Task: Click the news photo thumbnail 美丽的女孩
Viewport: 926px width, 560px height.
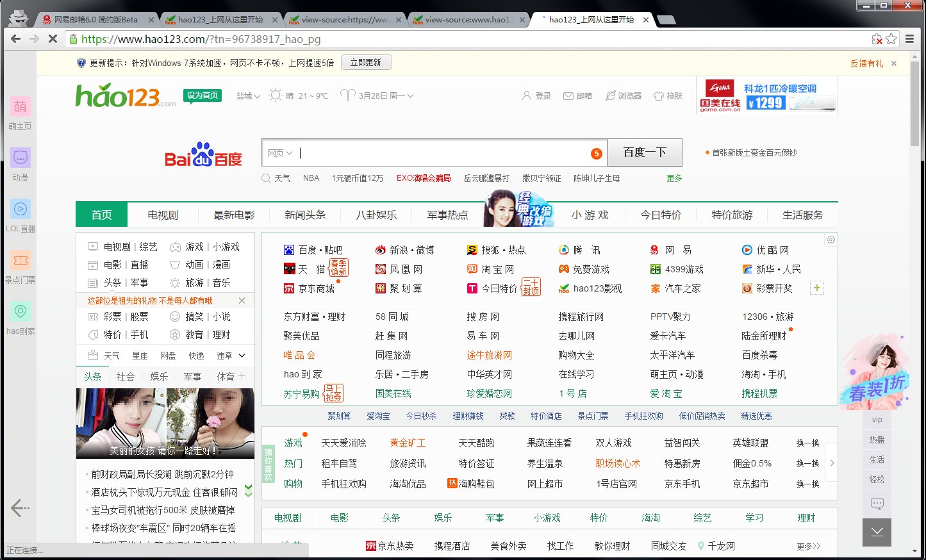Action: pyautogui.click(x=165, y=424)
